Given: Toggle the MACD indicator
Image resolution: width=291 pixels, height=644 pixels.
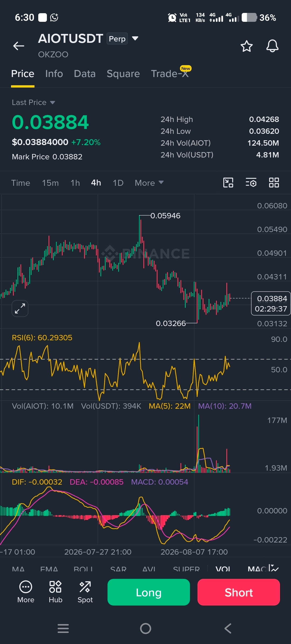Looking at the screenshot, I should coord(257,569).
